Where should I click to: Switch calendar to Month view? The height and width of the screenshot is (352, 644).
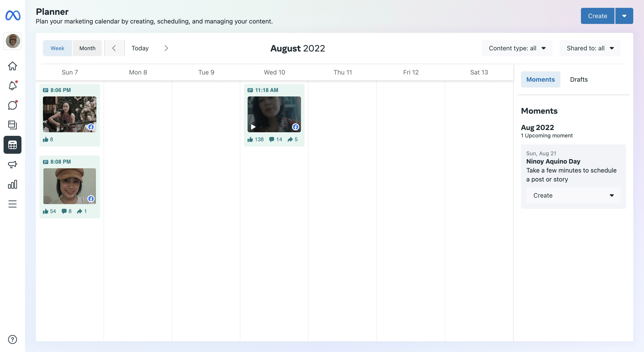point(87,48)
